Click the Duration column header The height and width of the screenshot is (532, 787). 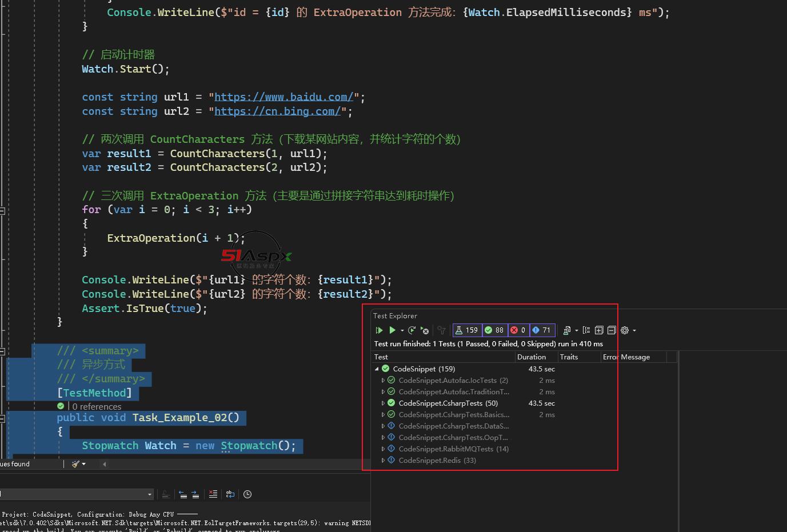click(x=532, y=357)
